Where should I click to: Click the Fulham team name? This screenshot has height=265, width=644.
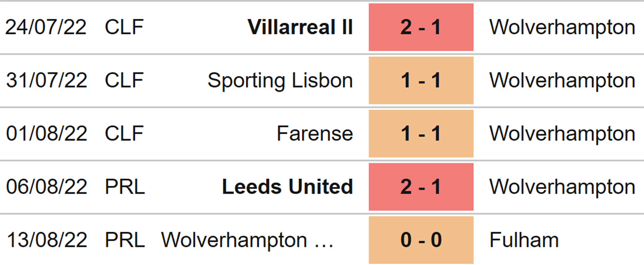point(524,240)
